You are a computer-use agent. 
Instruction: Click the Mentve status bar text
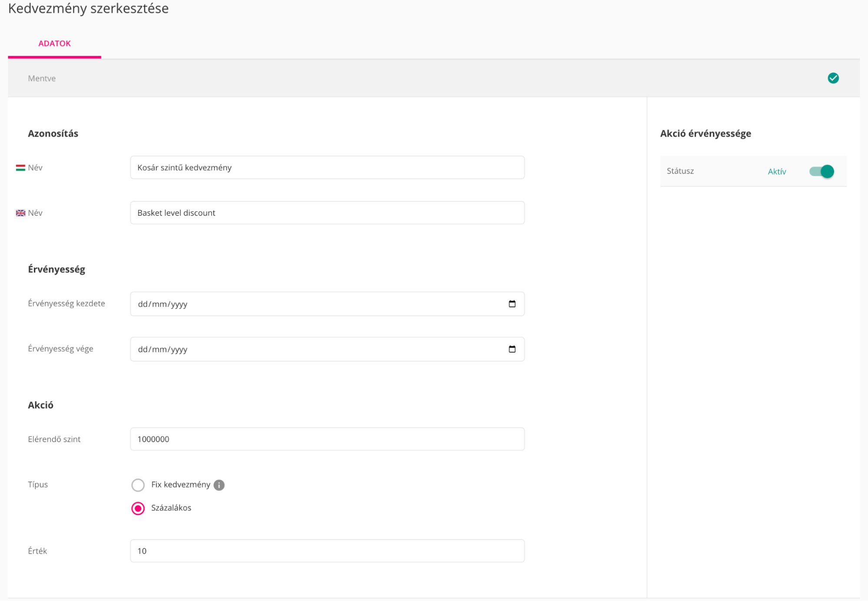(42, 79)
